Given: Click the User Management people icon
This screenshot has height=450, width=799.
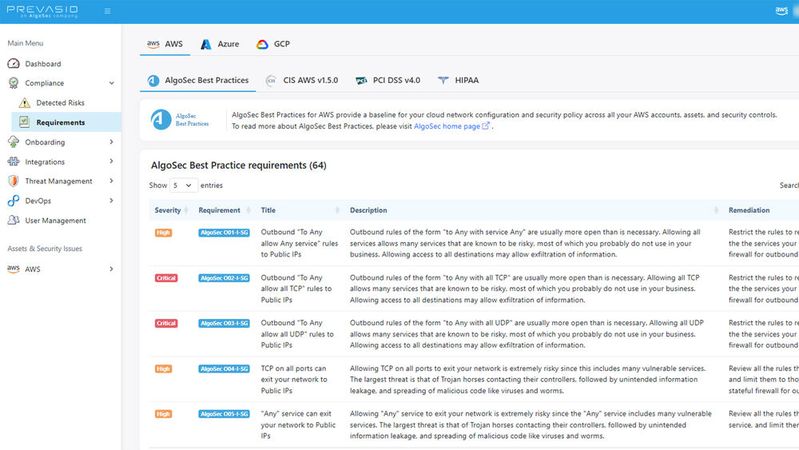Looking at the screenshot, I should click(14, 220).
